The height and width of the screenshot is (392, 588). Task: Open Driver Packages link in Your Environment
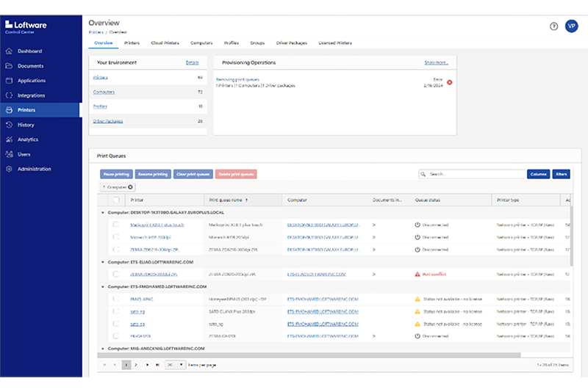click(x=108, y=121)
